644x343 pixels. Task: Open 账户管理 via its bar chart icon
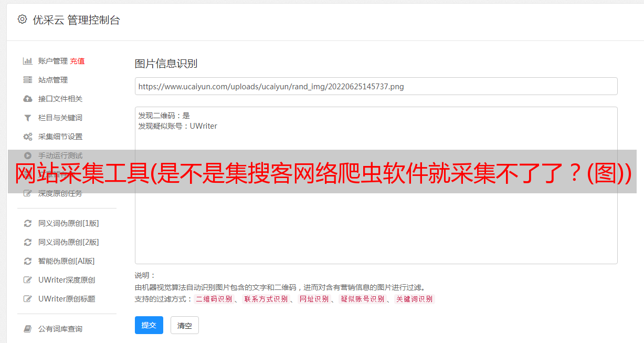pyautogui.click(x=28, y=61)
